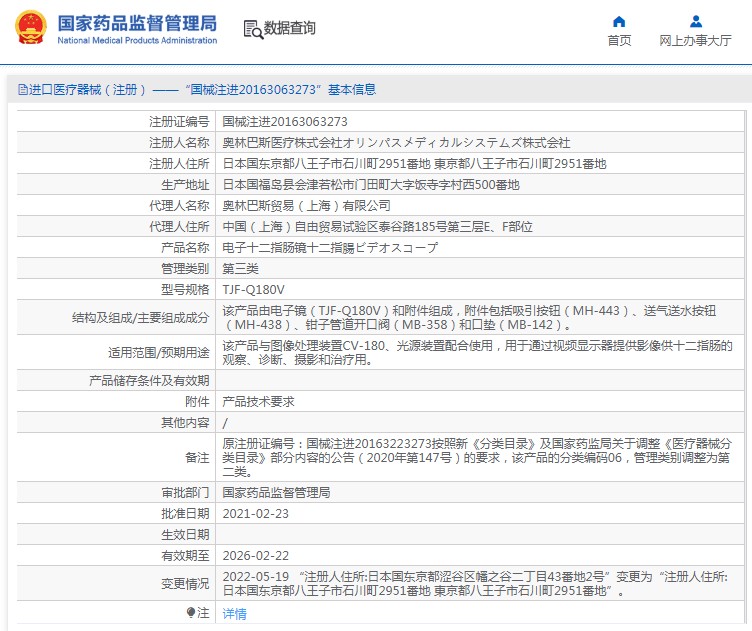Image resolution: width=752 pixels, height=631 pixels.
Task: Click the 进口医疗器械(注册) basic info header
Action: pos(197,90)
